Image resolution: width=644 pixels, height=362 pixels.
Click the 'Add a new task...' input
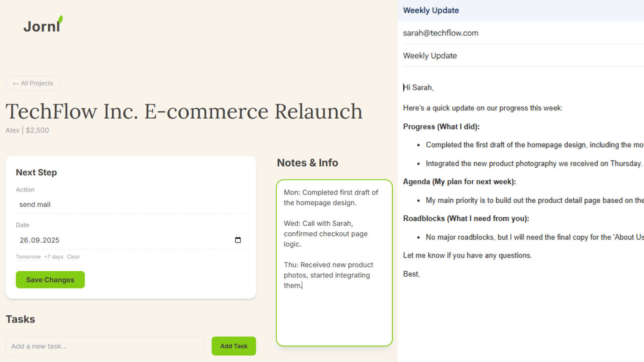click(x=105, y=346)
